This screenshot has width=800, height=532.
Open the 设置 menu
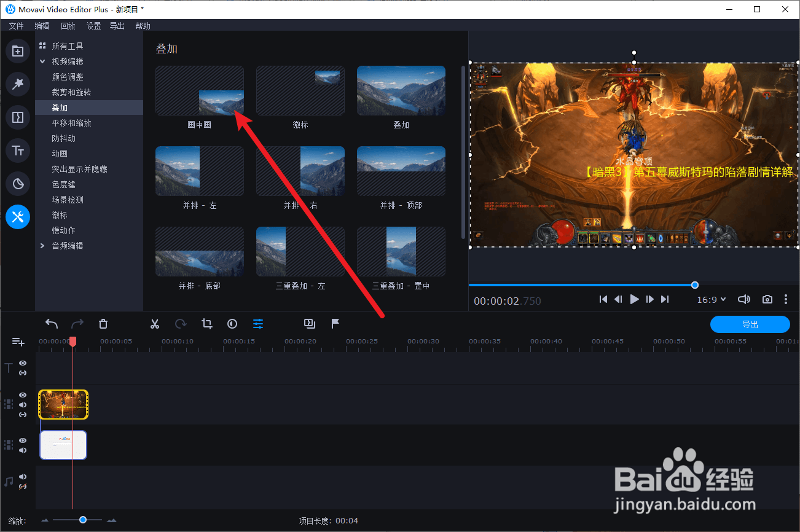pyautogui.click(x=93, y=26)
